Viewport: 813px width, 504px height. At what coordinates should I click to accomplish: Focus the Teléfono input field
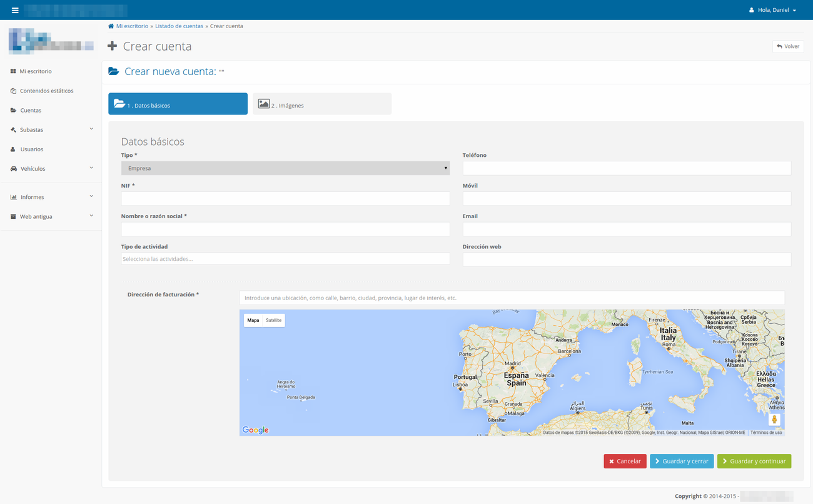point(627,168)
